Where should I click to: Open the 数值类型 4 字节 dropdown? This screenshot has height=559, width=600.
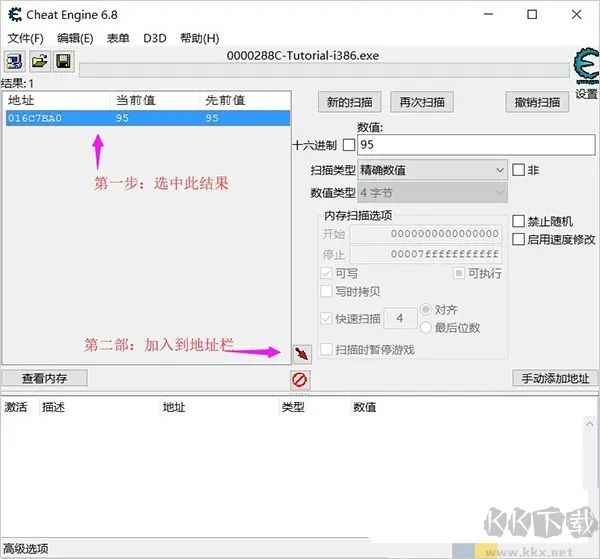click(432, 192)
